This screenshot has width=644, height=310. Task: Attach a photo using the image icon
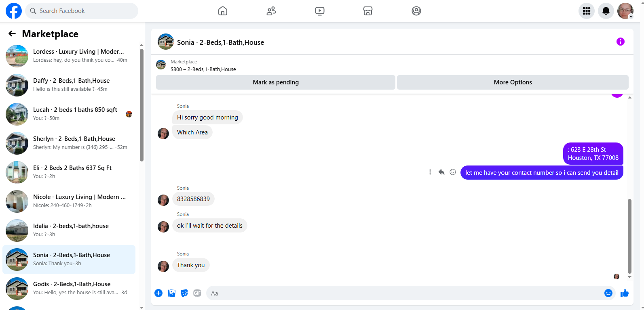[x=172, y=293]
